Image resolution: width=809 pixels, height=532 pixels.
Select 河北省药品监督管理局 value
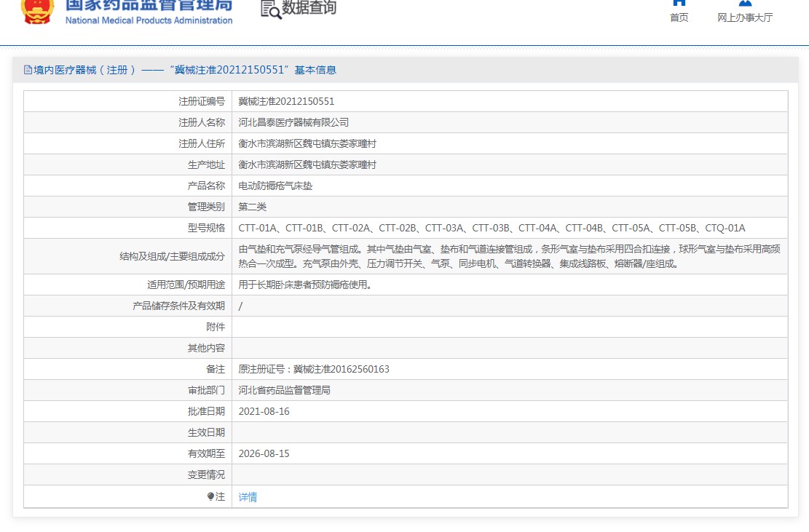(284, 390)
